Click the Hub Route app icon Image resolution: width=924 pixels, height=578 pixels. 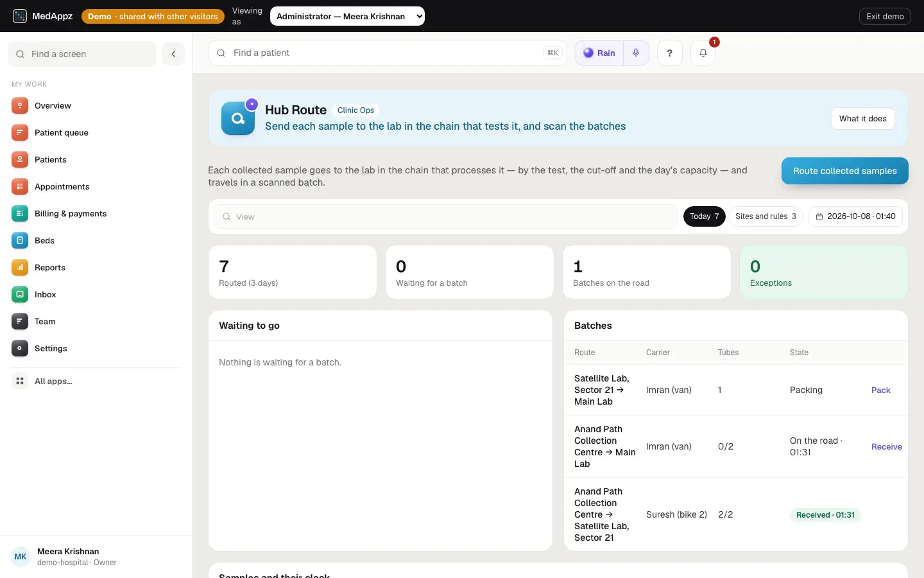click(238, 118)
